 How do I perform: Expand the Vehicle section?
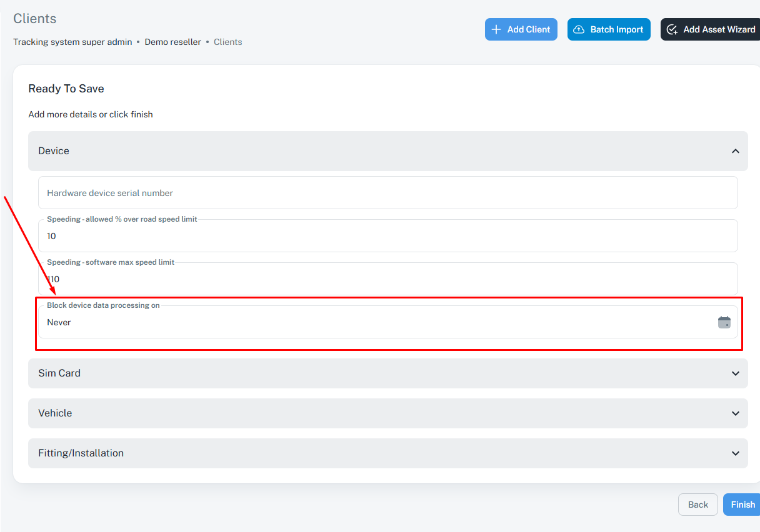click(x=388, y=413)
